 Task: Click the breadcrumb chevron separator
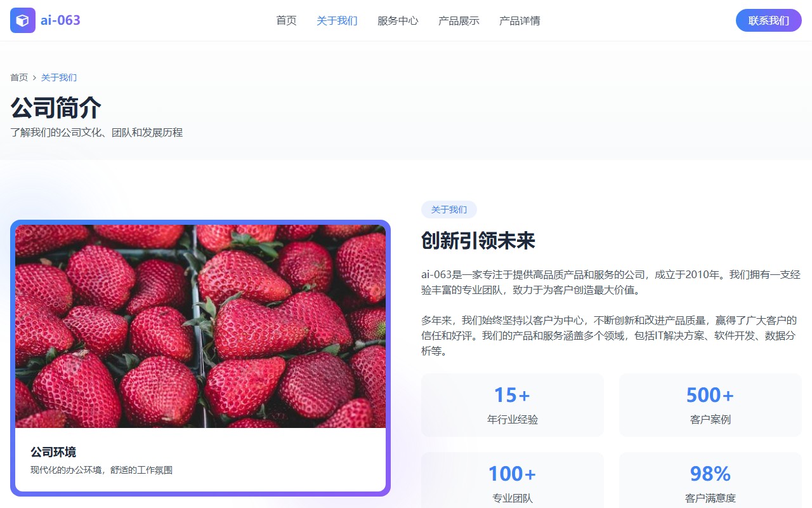coord(34,77)
